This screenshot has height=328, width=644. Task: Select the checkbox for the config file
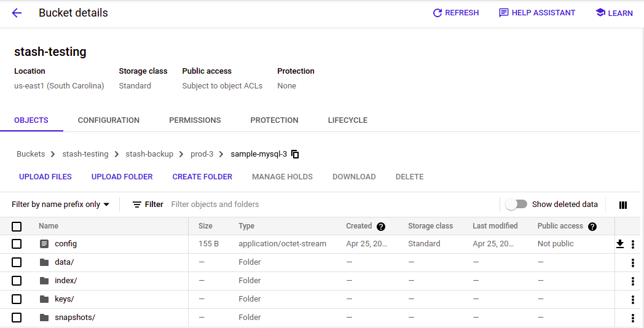17,244
